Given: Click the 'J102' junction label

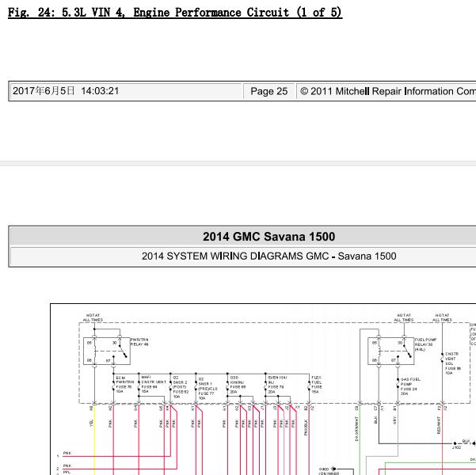Looking at the screenshot, I should point(456,447).
